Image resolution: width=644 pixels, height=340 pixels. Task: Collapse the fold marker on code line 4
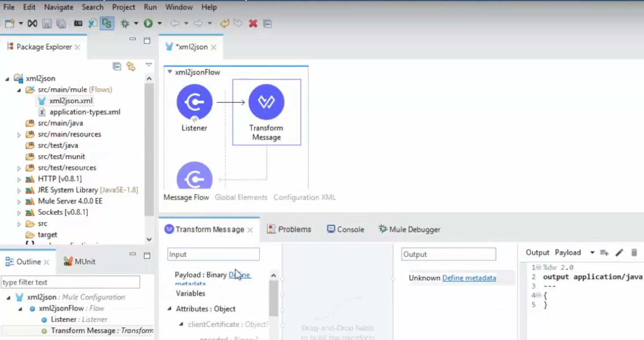pos(539,295)
